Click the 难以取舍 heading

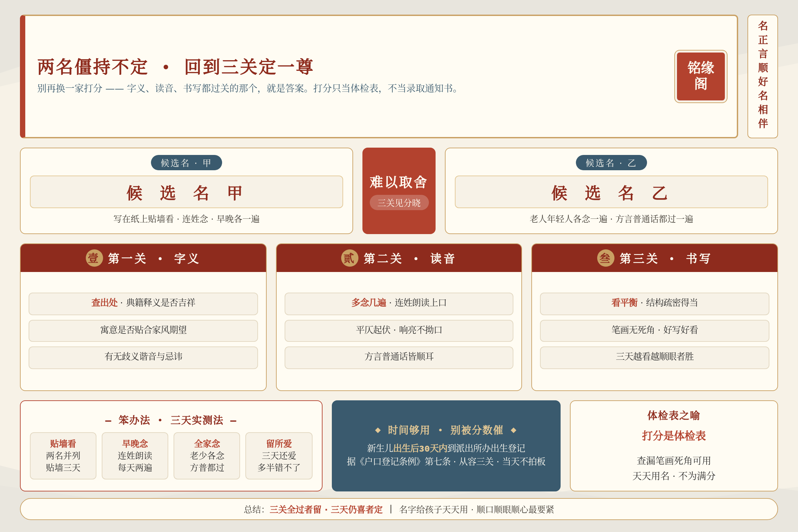click(x=399, y=182)
